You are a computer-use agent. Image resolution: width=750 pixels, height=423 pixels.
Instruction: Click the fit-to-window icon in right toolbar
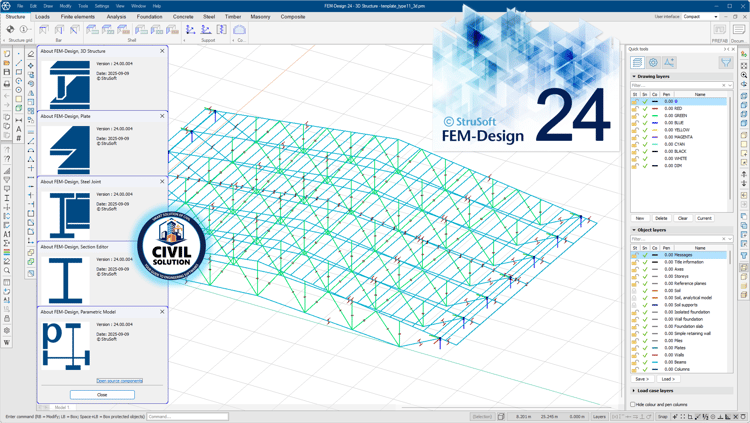click(744, 66)
